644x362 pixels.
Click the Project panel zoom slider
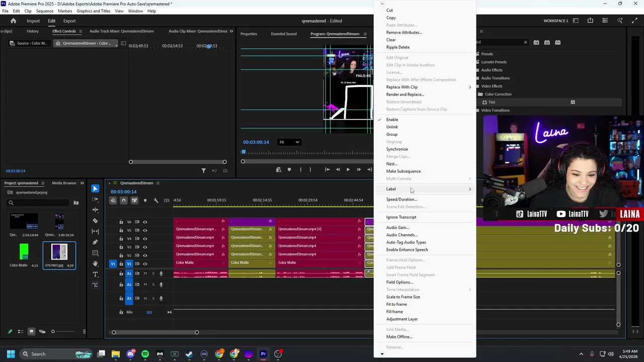pos(63,331)
